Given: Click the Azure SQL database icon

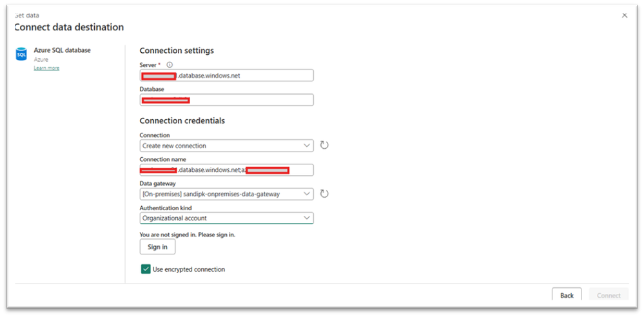Looking at the screenshot, I should pyautogui.click(x=21, y=53).
